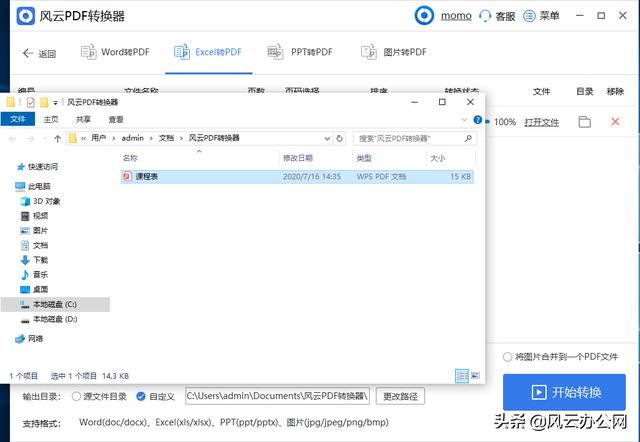Image resolution: width=640 pixels, height=442 pixels.
Task: Select the 将图片合并到一个PDF文件 radio option
Action: (507, 357)
